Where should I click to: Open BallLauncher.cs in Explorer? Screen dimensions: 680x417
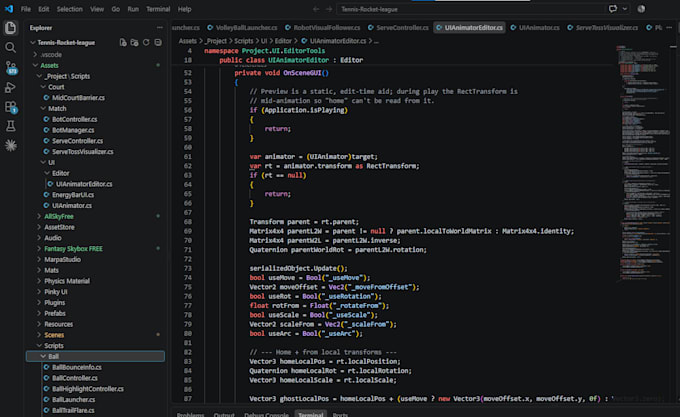73,400
